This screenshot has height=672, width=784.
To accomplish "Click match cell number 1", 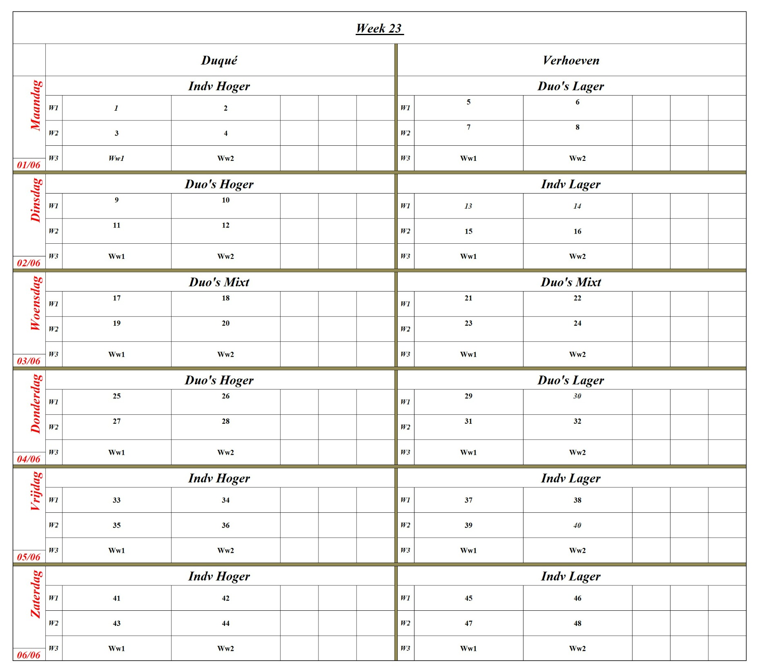I will click(x=116, y=108).
